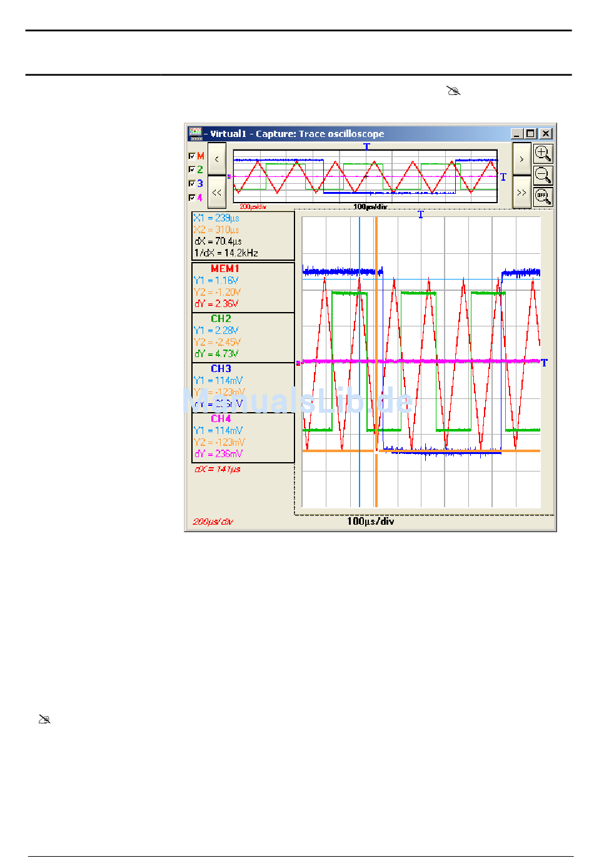The height and width of the screenshot is (868, 594).
Task: Click the red 200µs/div timebase label
Action: tap(213, 522)
